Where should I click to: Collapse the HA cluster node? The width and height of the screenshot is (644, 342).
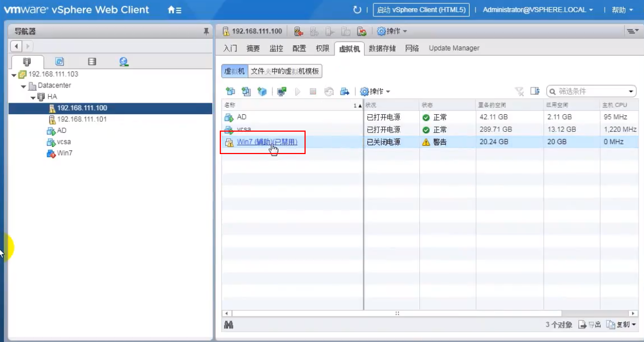click(33, 97)
